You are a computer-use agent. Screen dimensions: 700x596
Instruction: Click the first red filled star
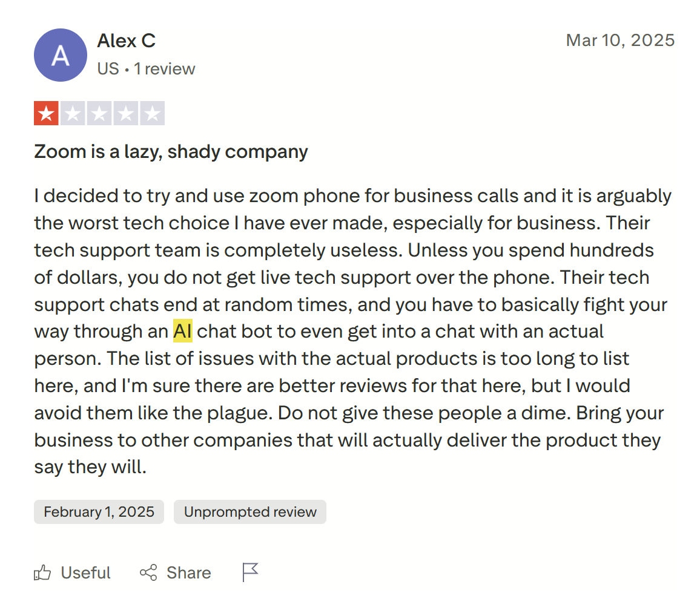point(46,114)
